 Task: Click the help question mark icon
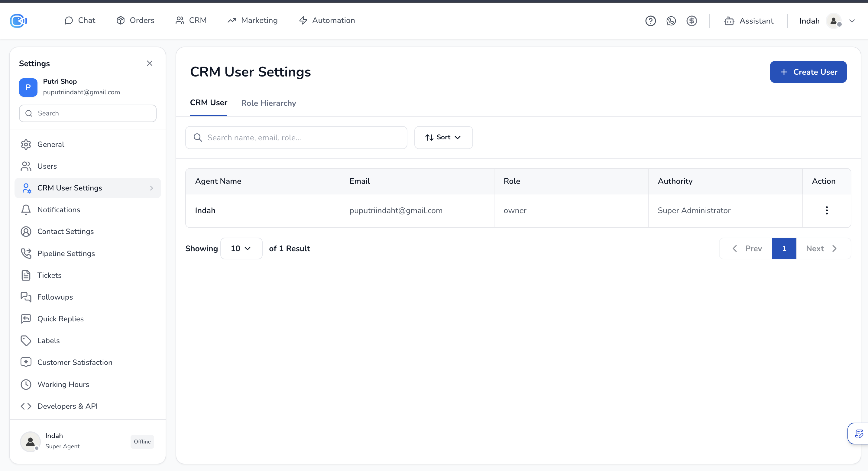point(650,21)
